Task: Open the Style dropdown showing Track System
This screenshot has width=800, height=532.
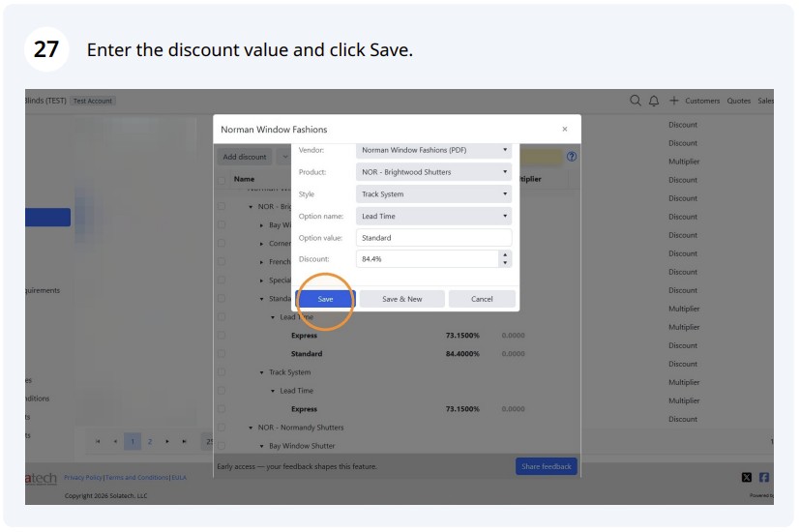Action: click(433, 193)
